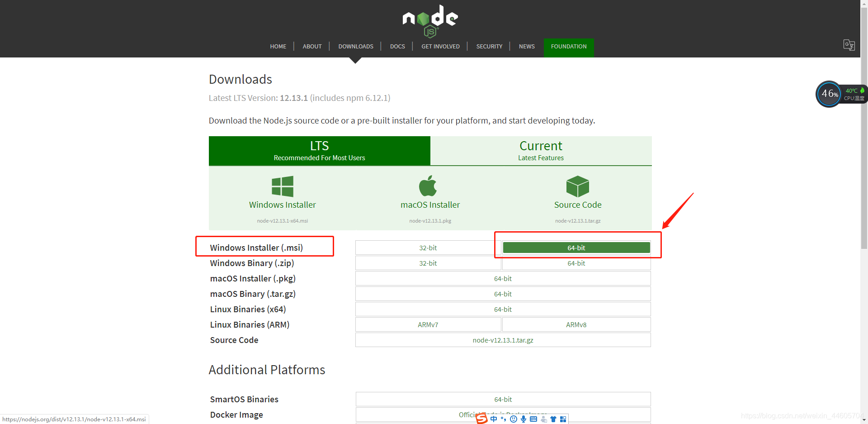Click the Sogou input method S logo
This screenshot has height=424, width=868.
(482, 419)
